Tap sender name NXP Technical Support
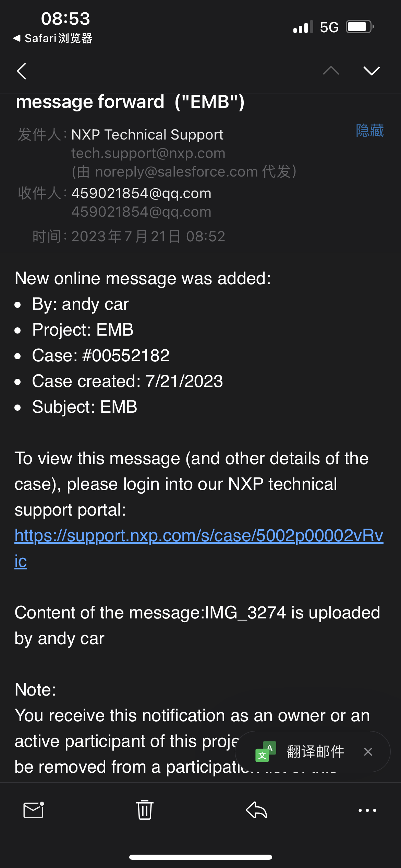 (147, 135)
